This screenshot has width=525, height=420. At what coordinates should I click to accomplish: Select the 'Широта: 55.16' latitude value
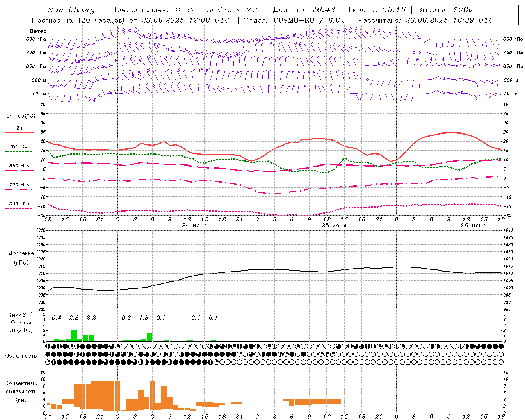pyautogui.click(x=376, y=10)
